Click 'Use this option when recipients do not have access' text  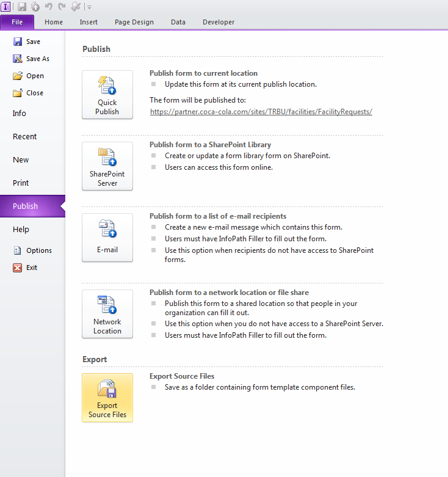[269, 255]
